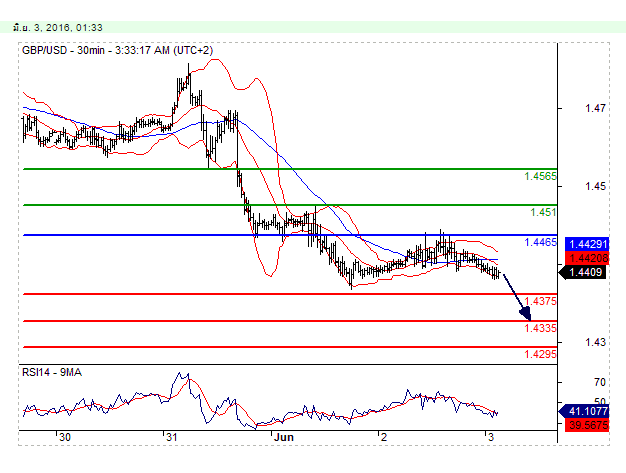Click the date axis label 2

coord(384,437)
